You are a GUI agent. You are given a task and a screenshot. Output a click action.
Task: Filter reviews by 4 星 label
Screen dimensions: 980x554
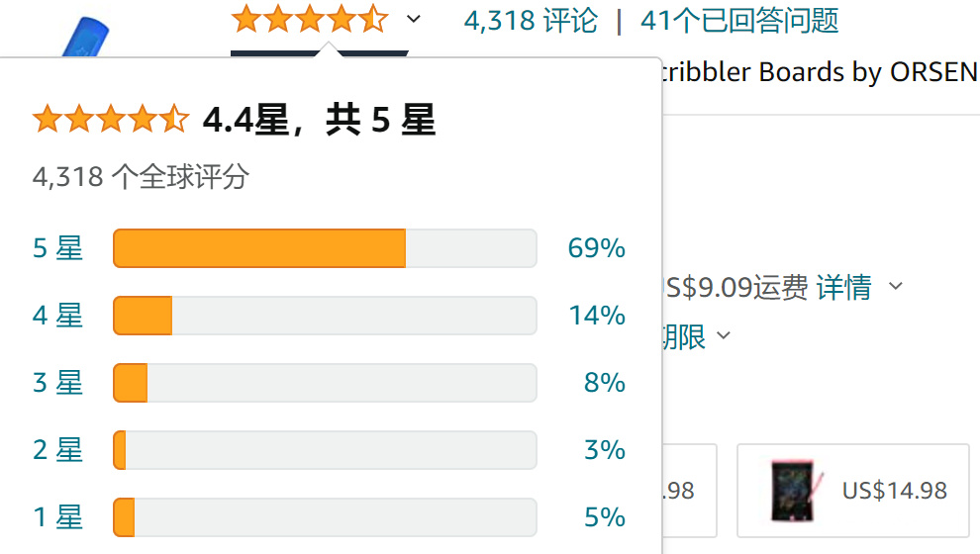tap(57, 316)
